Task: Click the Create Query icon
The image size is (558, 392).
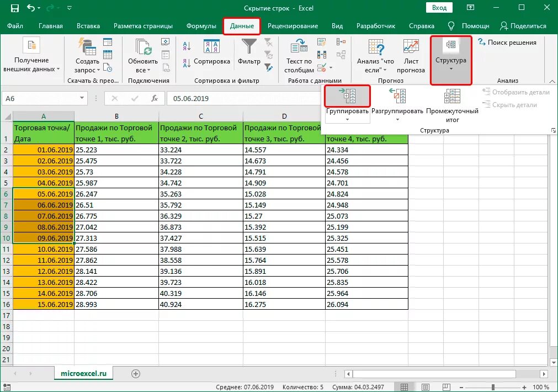Action: tap(87, 46)
